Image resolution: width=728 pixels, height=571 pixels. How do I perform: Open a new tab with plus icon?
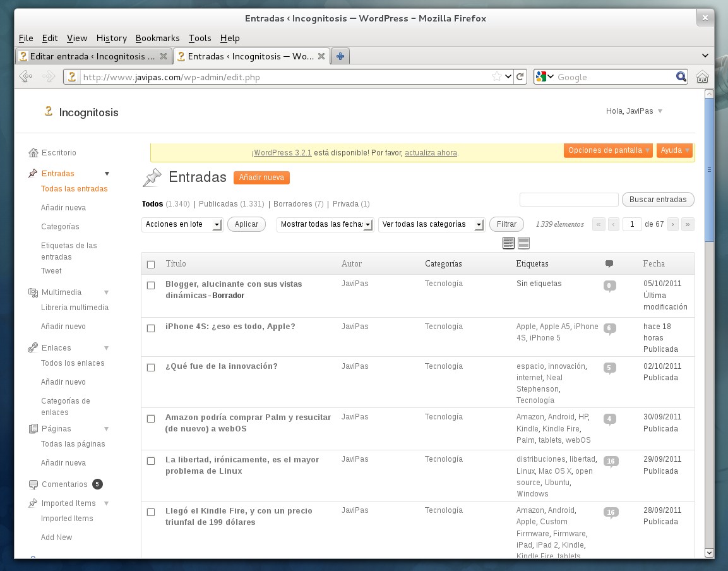340,56
